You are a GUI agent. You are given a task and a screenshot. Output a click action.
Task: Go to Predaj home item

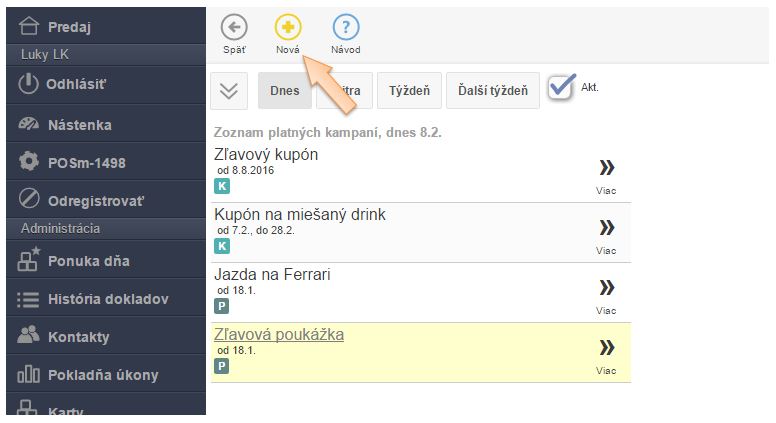[76, 26]
